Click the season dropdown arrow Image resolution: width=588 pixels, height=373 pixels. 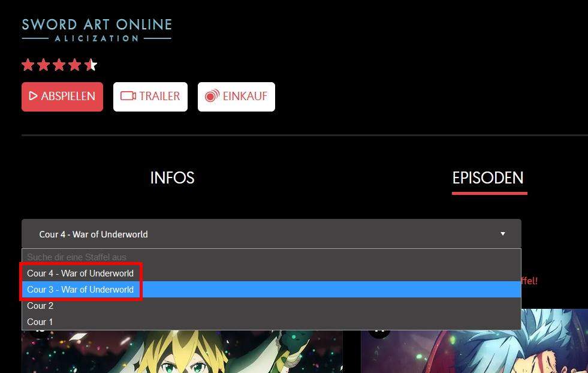click(503, 234)
